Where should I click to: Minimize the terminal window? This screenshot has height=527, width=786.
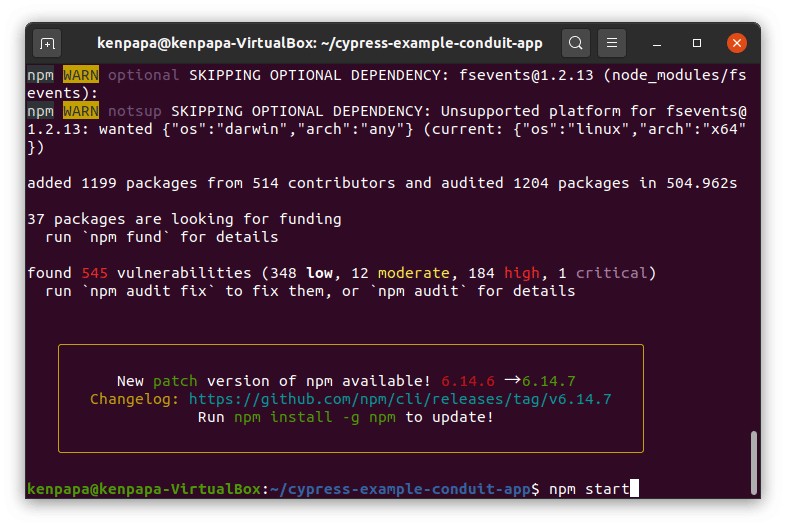[660, 43]
